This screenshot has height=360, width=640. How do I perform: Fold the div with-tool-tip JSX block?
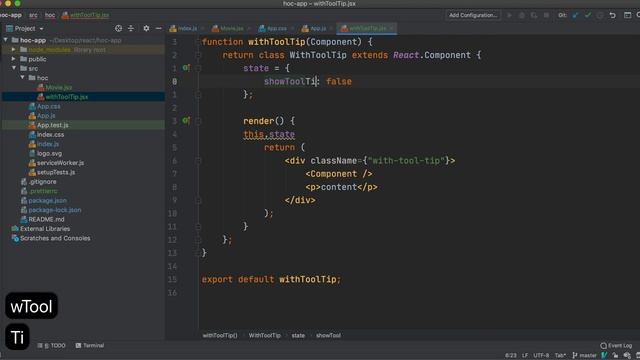[x=198, y=161]
